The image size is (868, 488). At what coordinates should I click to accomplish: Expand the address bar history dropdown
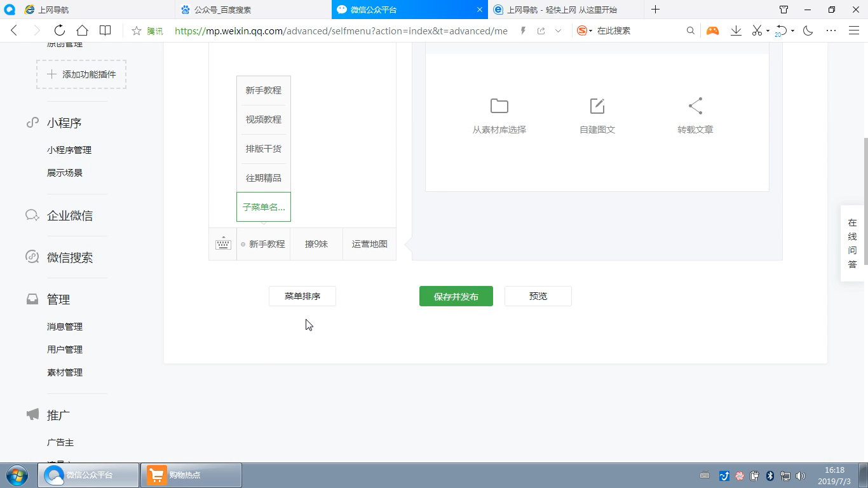558,30
